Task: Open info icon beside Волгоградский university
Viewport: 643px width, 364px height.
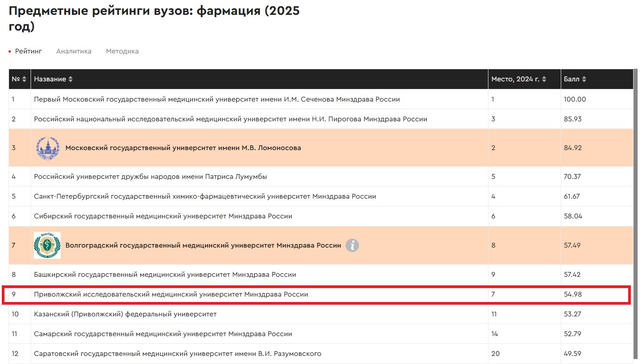Action: [x=352, y=245]
